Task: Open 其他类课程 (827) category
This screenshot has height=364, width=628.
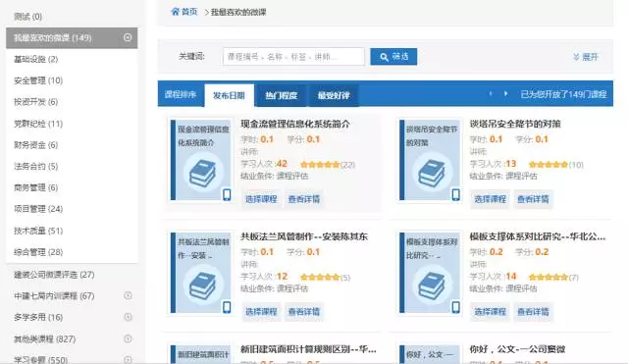Action: (45, 338)
